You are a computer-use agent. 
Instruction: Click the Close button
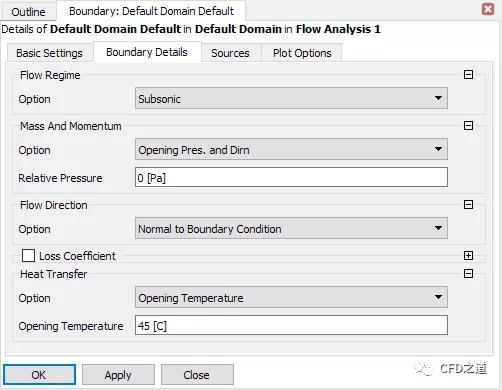click(197, 375)
